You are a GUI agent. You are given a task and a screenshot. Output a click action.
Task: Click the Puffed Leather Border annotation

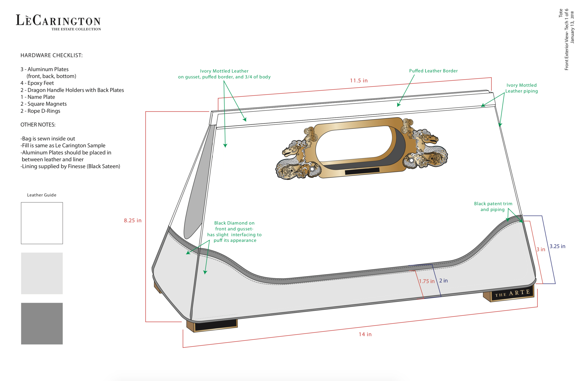pos(433,71)
